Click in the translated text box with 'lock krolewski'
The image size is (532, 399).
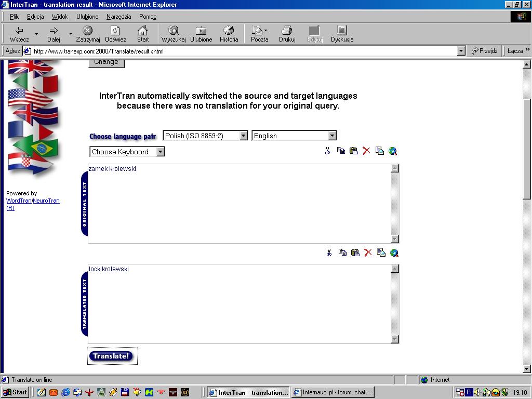[x=239, y=303]
